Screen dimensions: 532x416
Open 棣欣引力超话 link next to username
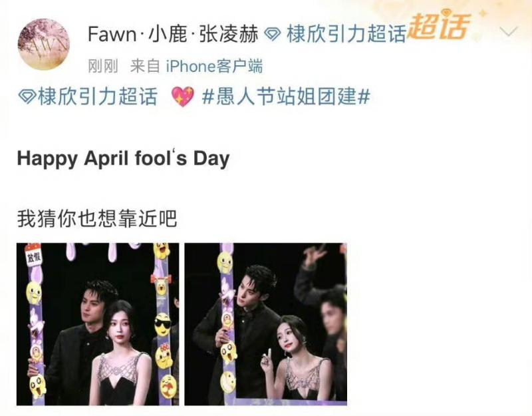346,34
